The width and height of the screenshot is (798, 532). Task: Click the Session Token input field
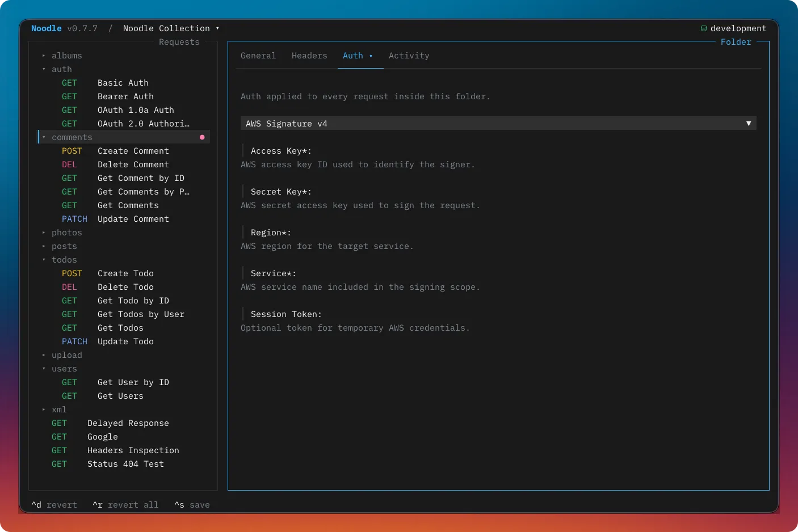click(x=498, y=314)
